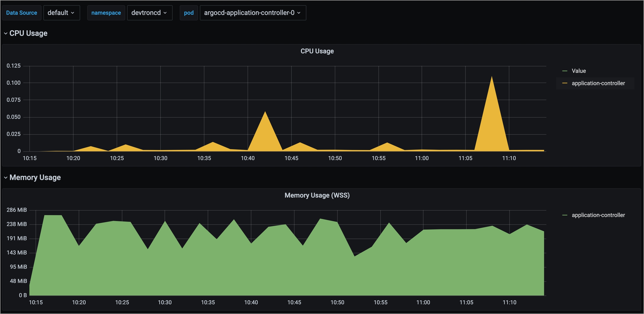Toggle application-controller series in Memory legend

[x=598, y=215]
